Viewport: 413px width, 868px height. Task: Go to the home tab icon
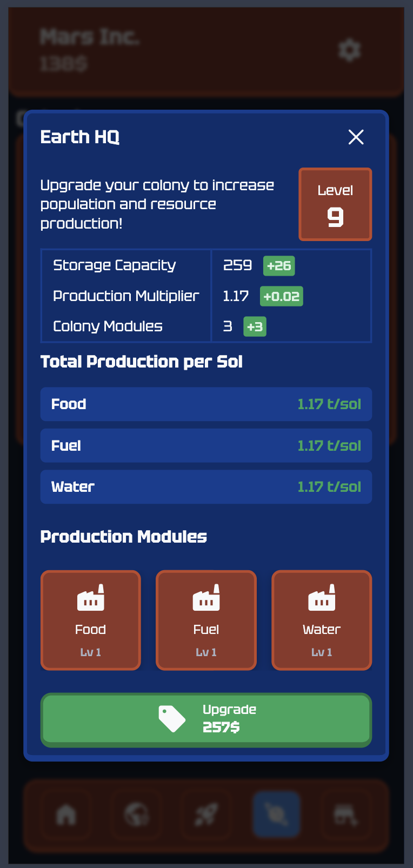tap(66, 814)
